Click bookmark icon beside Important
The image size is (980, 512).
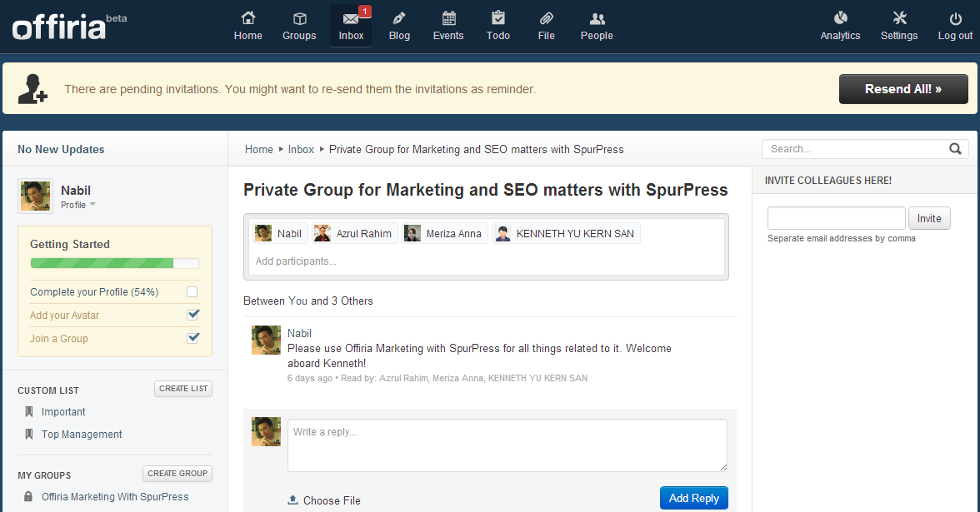click(28, 411)
